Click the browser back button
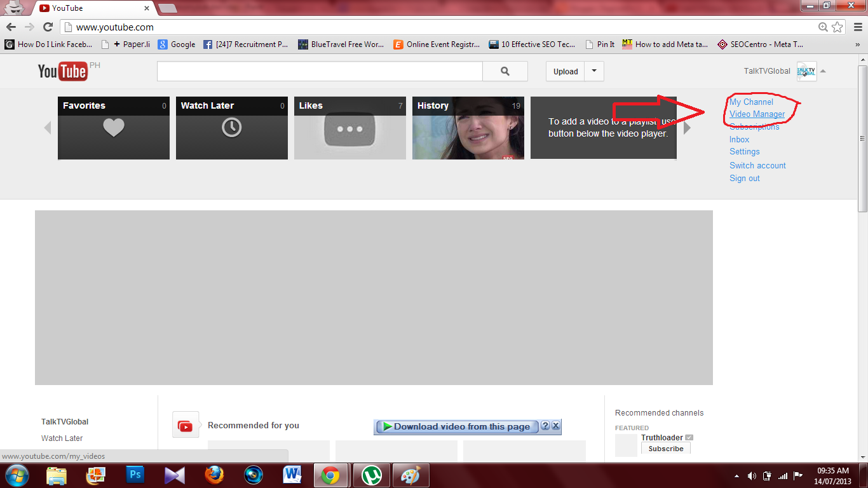868x488 pixels. pos(11,27)
